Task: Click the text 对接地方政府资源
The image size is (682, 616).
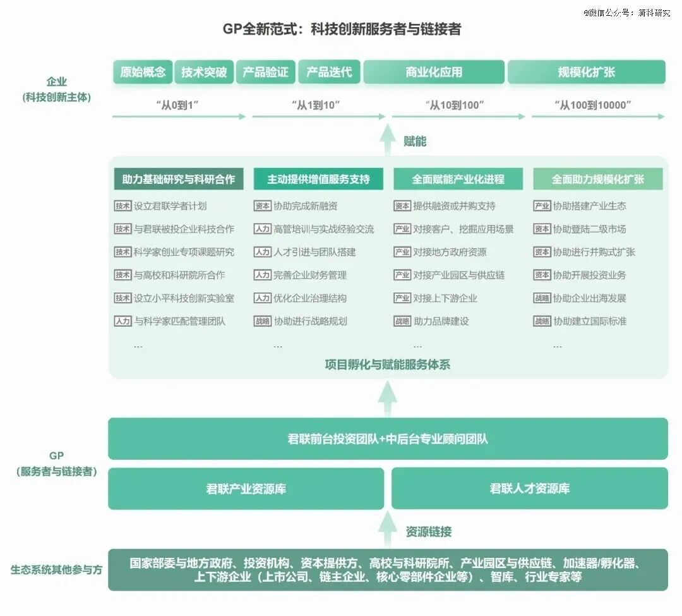Action: click(x=450, y=252)
